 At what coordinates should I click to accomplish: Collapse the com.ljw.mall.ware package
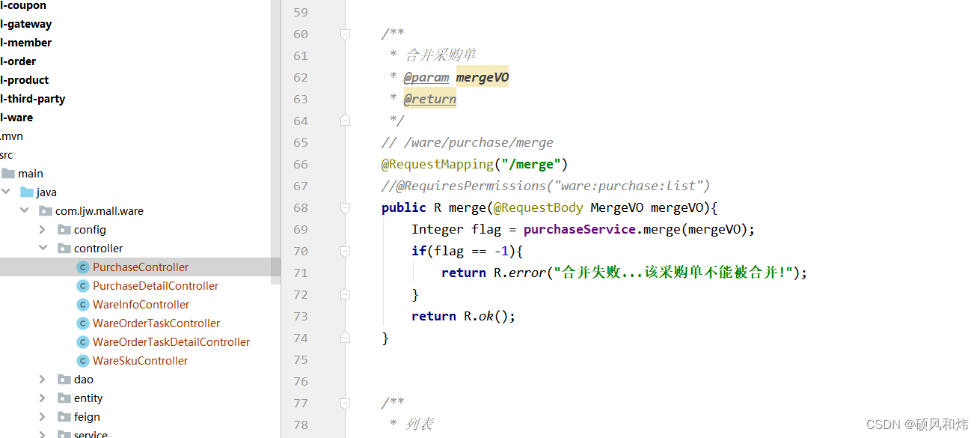click(25, 211)
